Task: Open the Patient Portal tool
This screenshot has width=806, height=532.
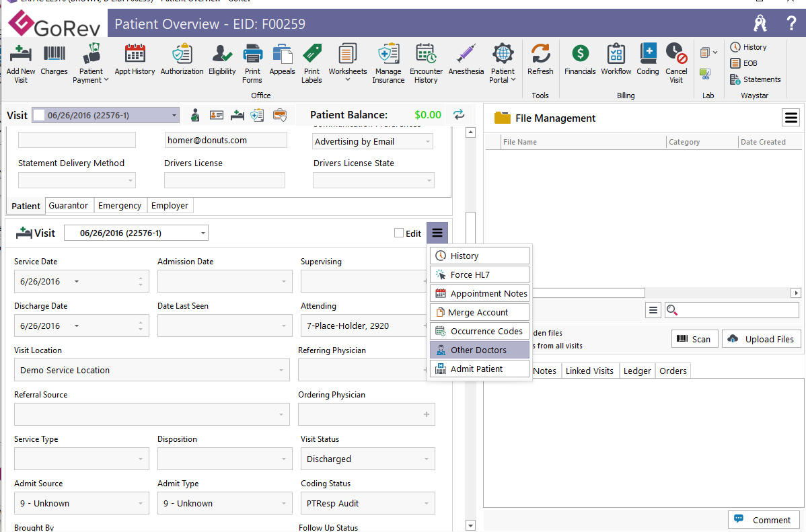Action: 503,63
